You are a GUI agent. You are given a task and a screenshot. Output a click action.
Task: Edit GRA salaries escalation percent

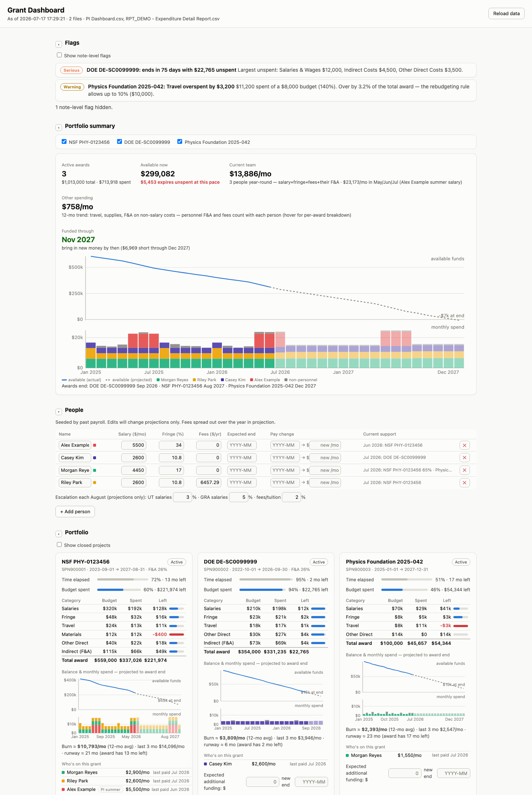tap(238, 497)
